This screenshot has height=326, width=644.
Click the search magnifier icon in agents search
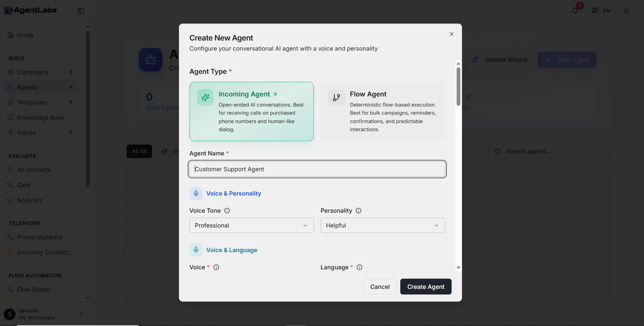click(x=497, y=151)
